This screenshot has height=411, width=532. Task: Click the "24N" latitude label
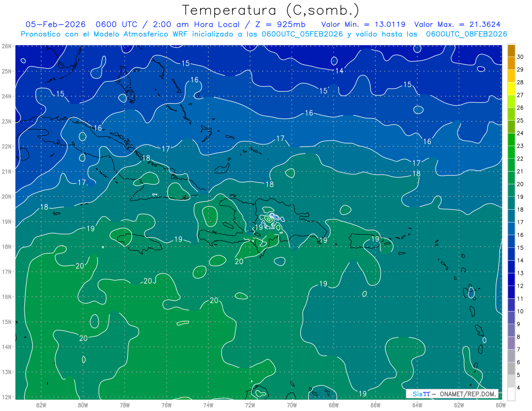7,96
